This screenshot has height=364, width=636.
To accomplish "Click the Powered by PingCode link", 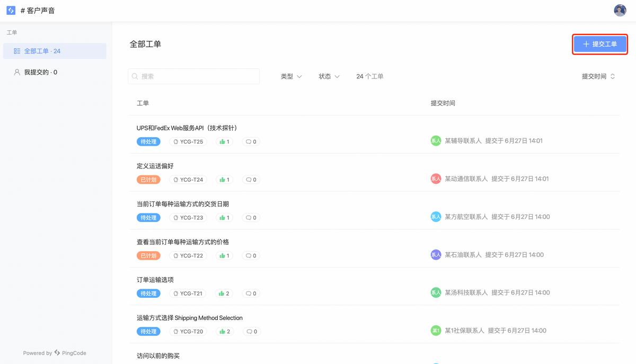I will (55, 353).
